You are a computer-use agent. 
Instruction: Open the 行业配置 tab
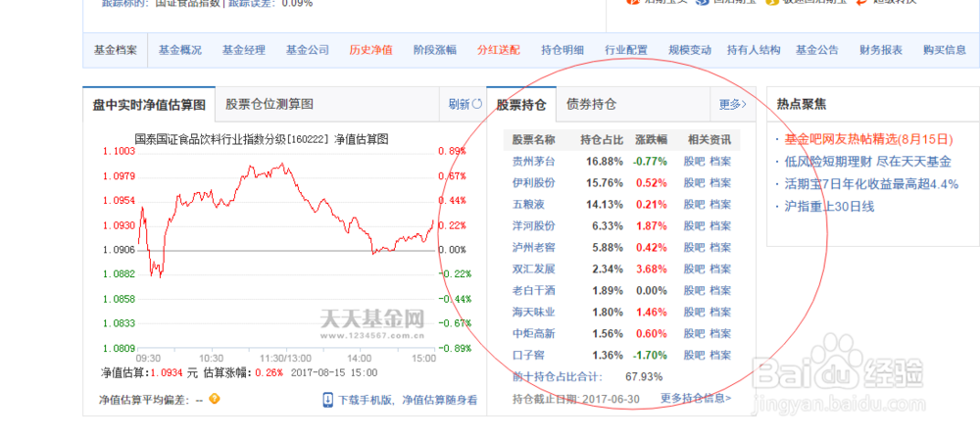626,51
